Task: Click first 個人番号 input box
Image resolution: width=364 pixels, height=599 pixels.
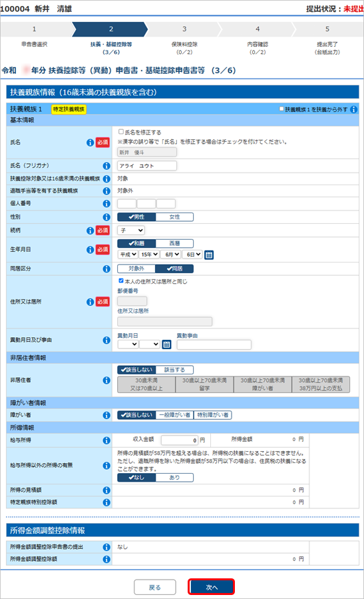Action: [126, 204]
